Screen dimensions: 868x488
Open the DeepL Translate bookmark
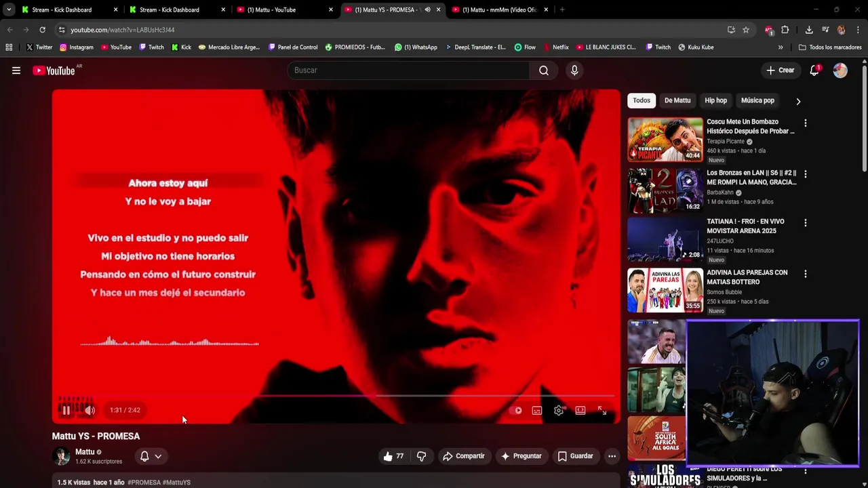475,47
